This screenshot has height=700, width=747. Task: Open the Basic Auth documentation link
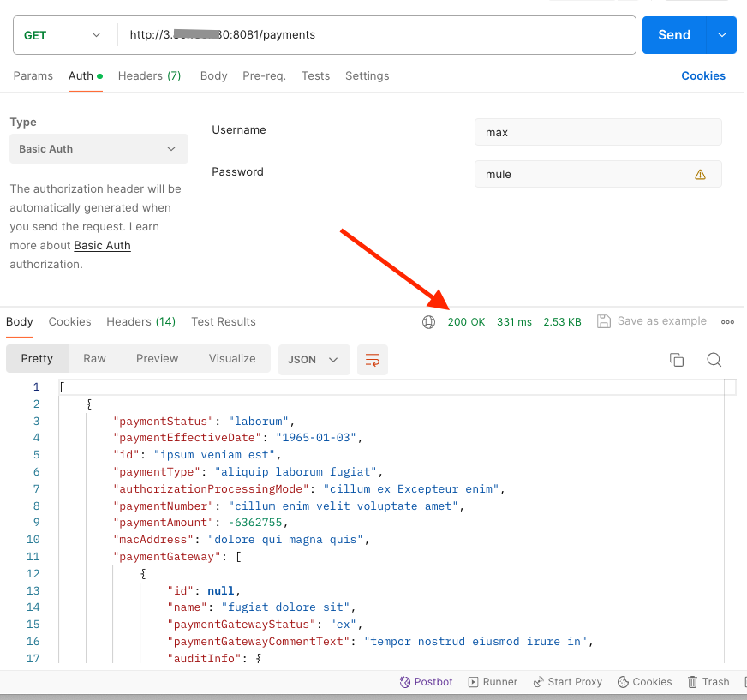[102, 245]
